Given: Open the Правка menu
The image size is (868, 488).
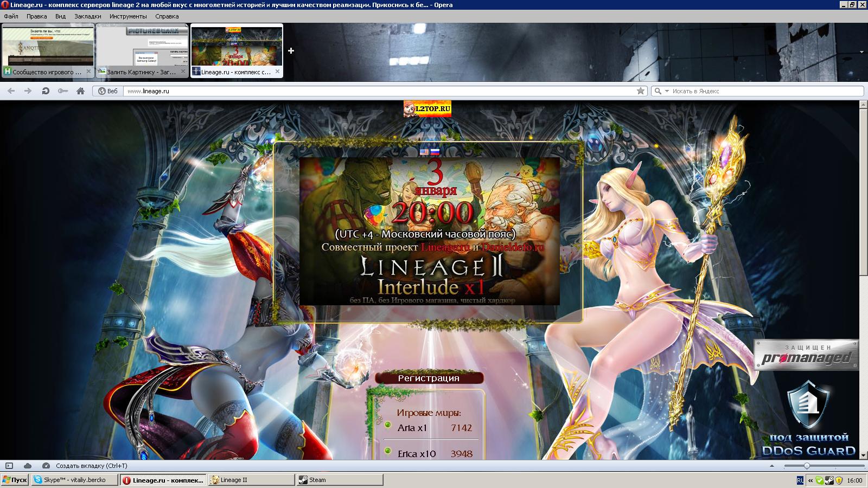Looking at the screenshot, I should (x=37, y=16).
